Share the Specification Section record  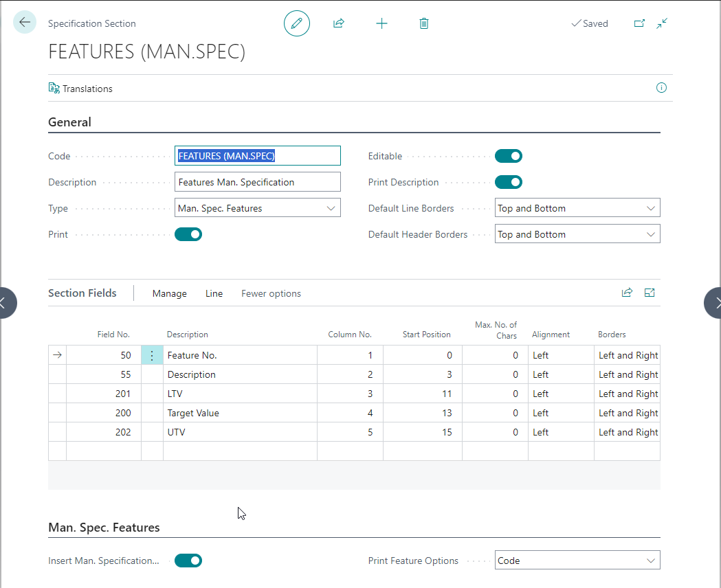[339, 23]
